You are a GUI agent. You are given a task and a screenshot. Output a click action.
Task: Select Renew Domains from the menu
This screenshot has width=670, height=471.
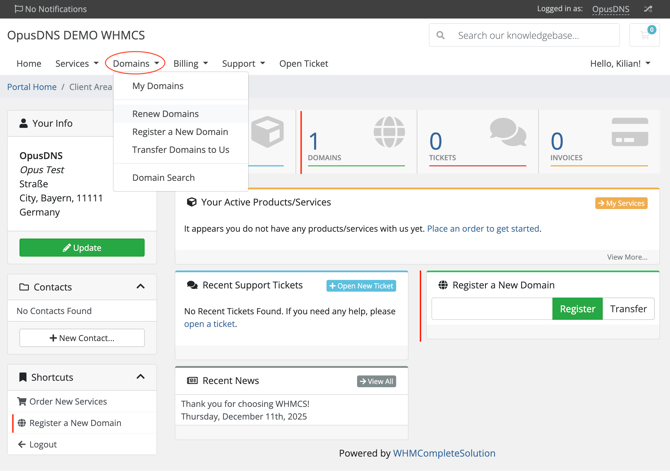coord(181,114)
